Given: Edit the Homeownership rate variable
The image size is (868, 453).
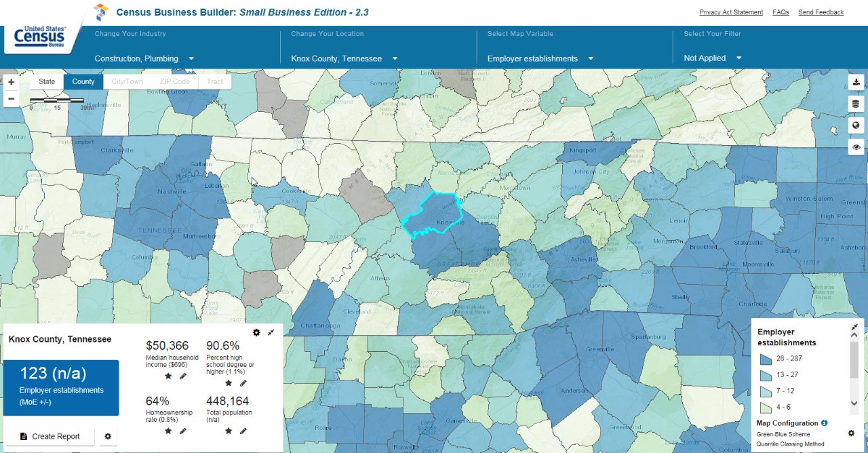Looking at the screenshot, I should coord(183,431).
